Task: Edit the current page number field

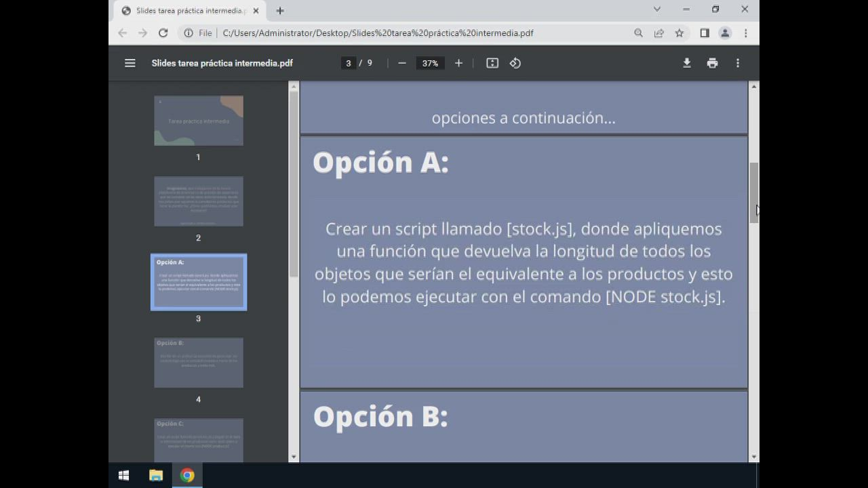Action: pos(349,63)
